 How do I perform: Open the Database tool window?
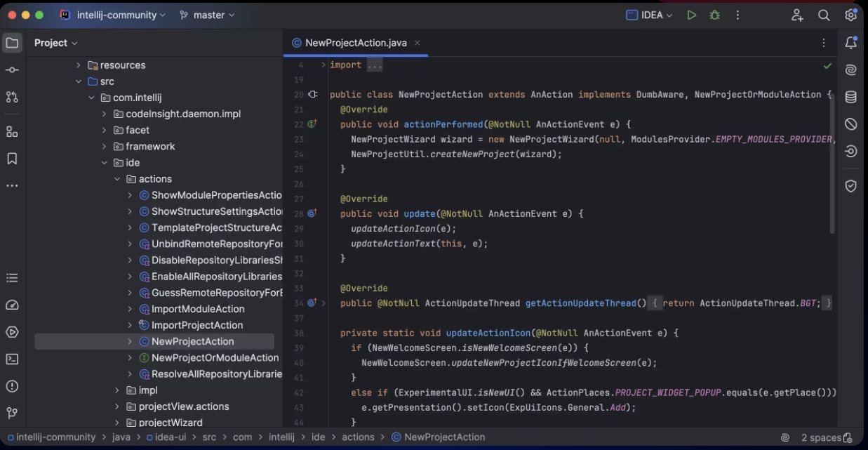[850, 97]
